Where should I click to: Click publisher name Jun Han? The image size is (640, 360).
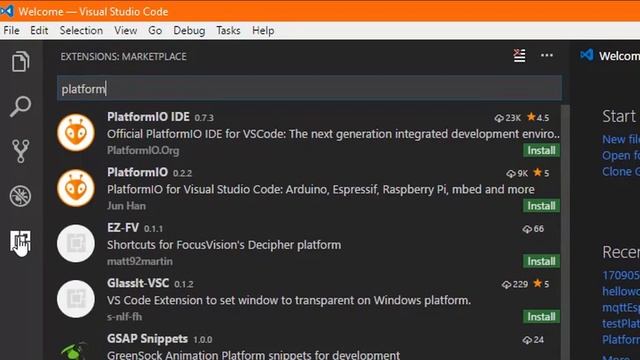point(126,206)
